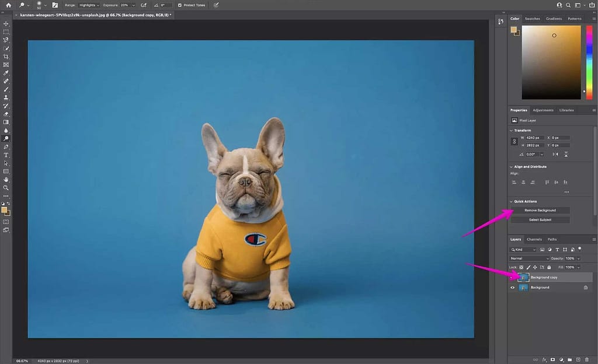Screen dimensions: 598x364
Task: Open the layer blend mode Normal dropdown
Action: (529, 258)
